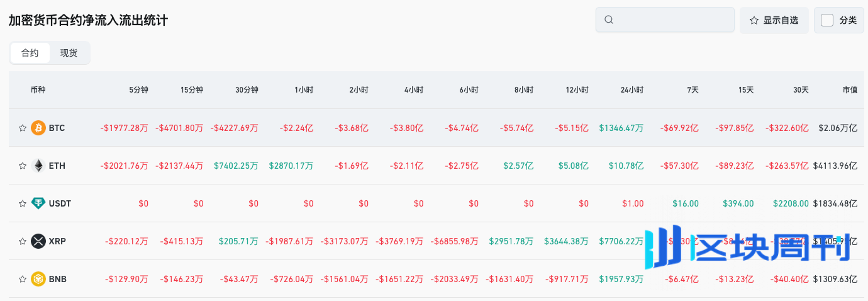Click the 显示自选 button
Image resolution: width=868 pixels, height=301 pixels.
tap(773, 20)
